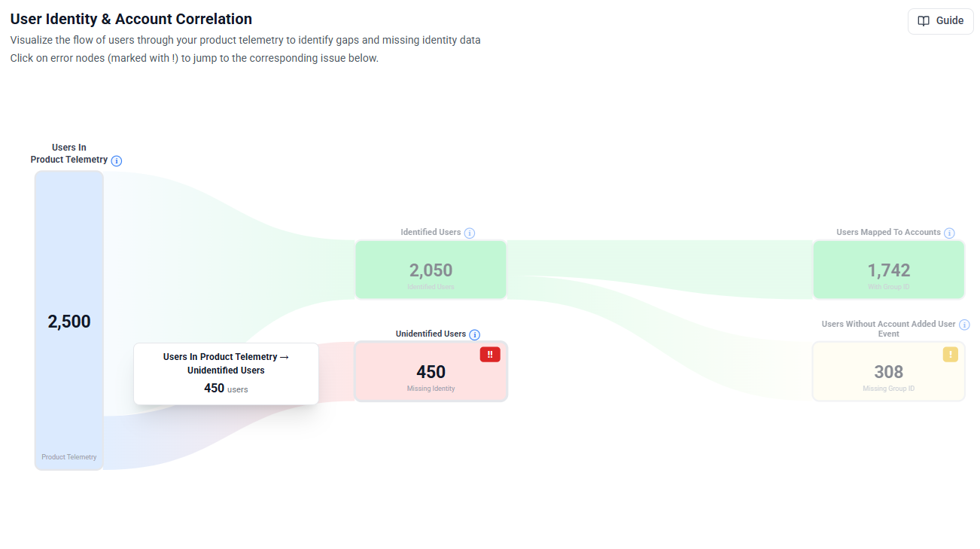Image resolution: width=980 pixels, height=549 pixels.
Task: Click the yellow warning badge on Missing Group ID
Action: (950, 354)
